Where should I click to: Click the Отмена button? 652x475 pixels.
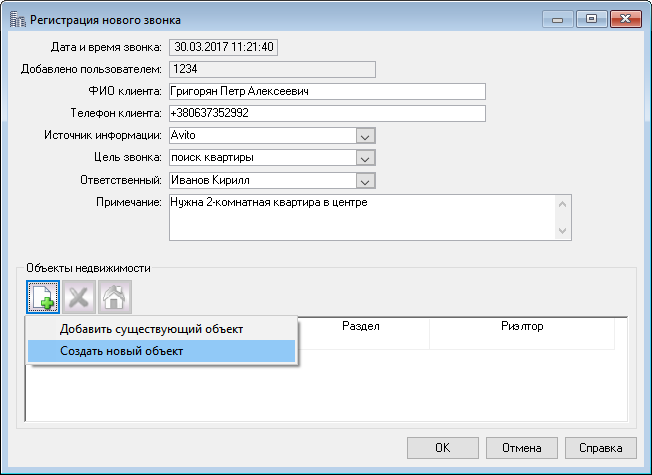[x=522, y=448]
